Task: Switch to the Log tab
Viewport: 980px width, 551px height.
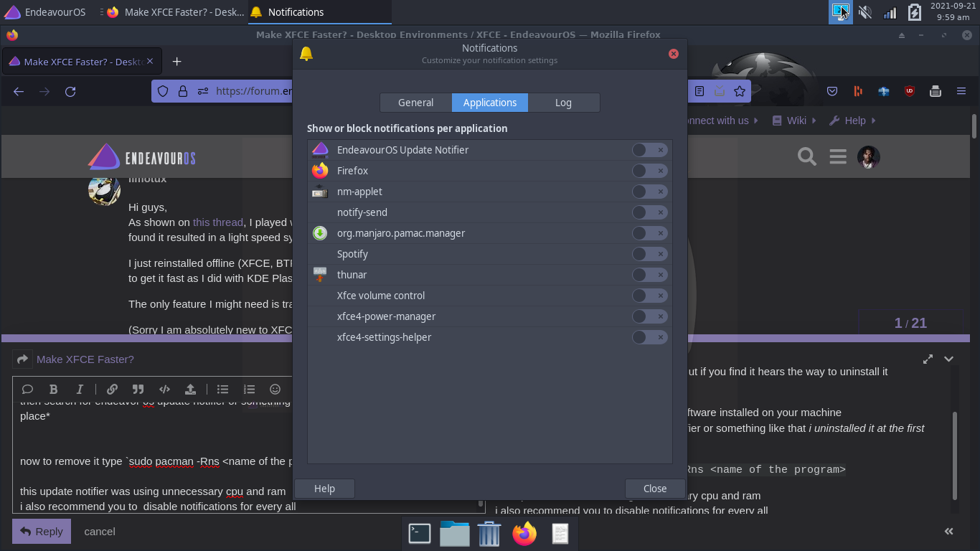Action: click(x=563, y=103)
